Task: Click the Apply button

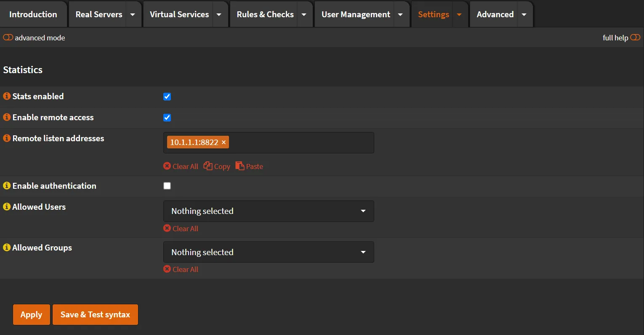Action: [x=31, y=314]
